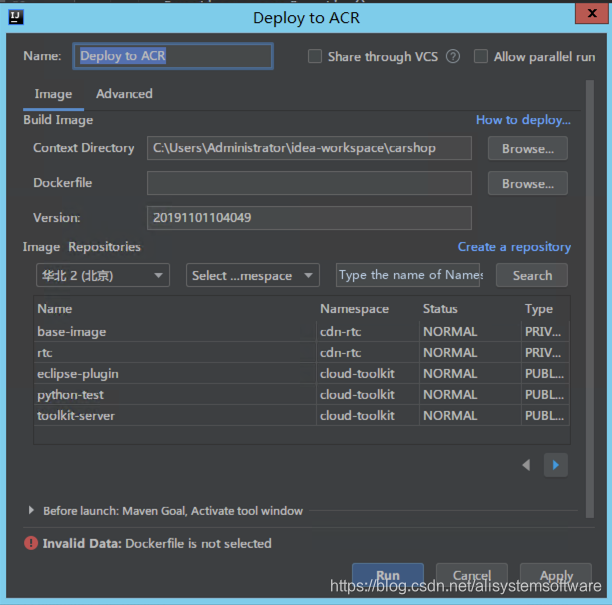
Task: Click the IntelliJ IDEA logo in title bar
Action: 16,17
